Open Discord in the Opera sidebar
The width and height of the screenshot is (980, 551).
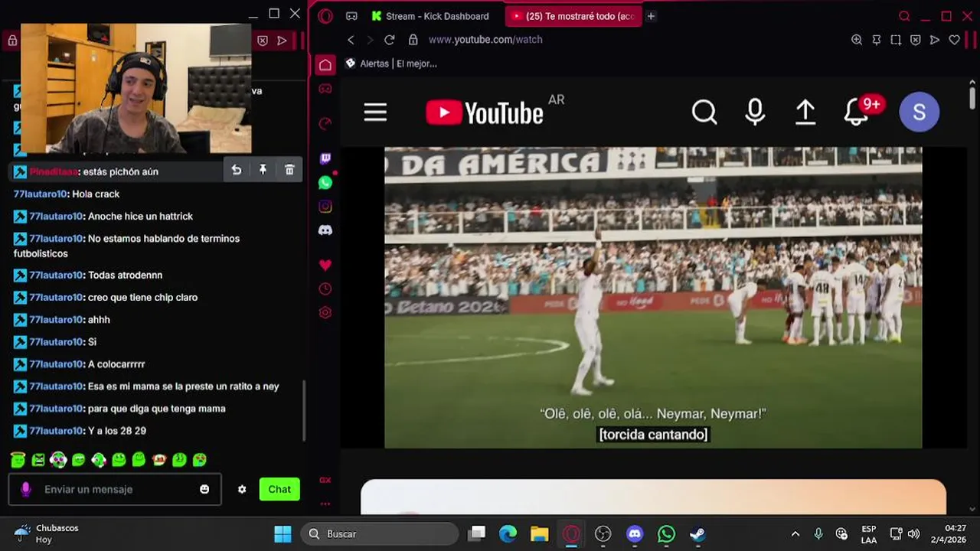coord(325,230)
